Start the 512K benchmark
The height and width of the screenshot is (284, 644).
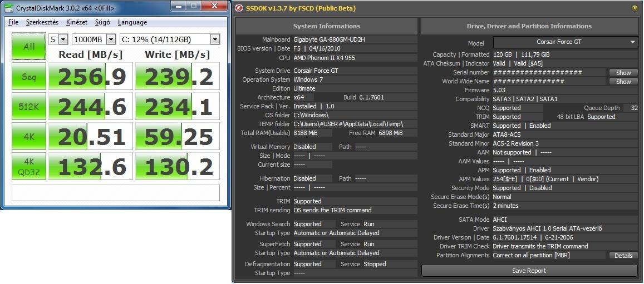coord(29,107)
